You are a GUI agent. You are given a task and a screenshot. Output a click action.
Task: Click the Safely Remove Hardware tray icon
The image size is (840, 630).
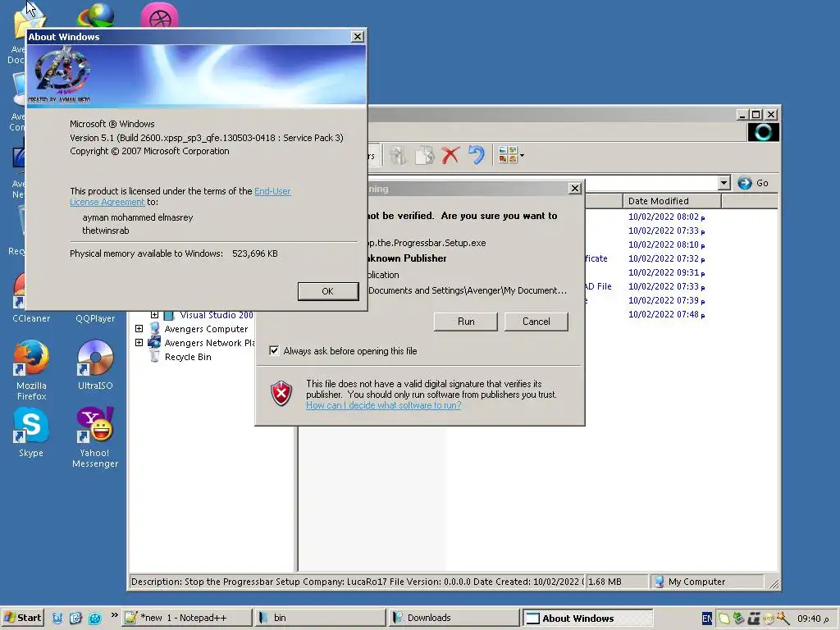click(739, 619)
